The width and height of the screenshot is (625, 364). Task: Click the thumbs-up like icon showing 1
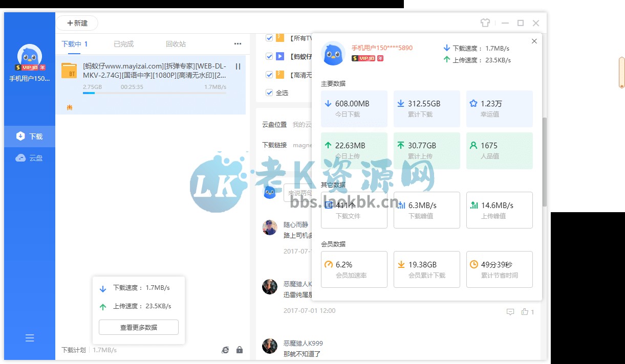coord(525,312)
